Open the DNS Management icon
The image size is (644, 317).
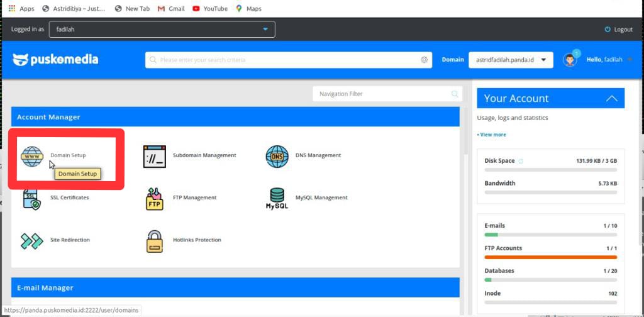coord(277,156)
